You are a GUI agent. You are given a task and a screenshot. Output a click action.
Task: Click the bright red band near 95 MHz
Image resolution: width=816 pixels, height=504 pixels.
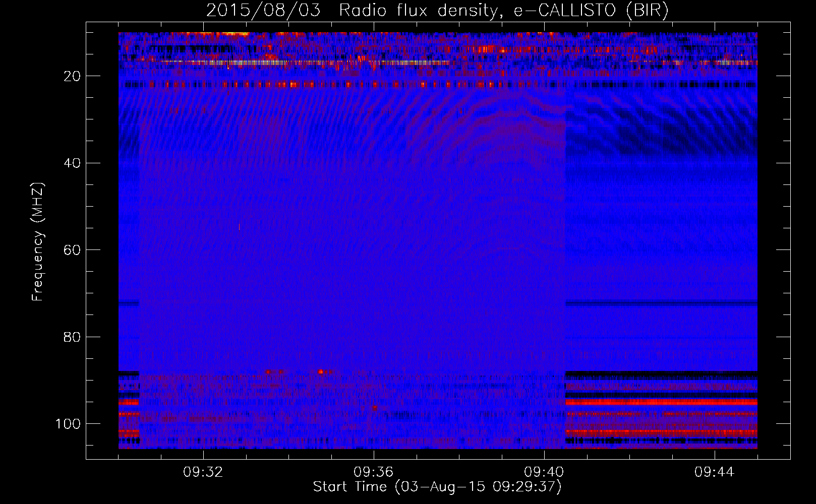pos(661,402)
